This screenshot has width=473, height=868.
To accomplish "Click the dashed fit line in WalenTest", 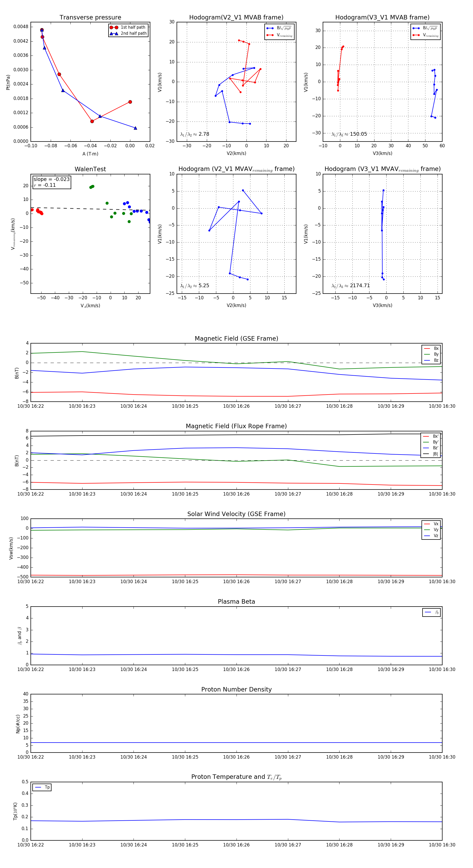I will (x=90, y=209).
